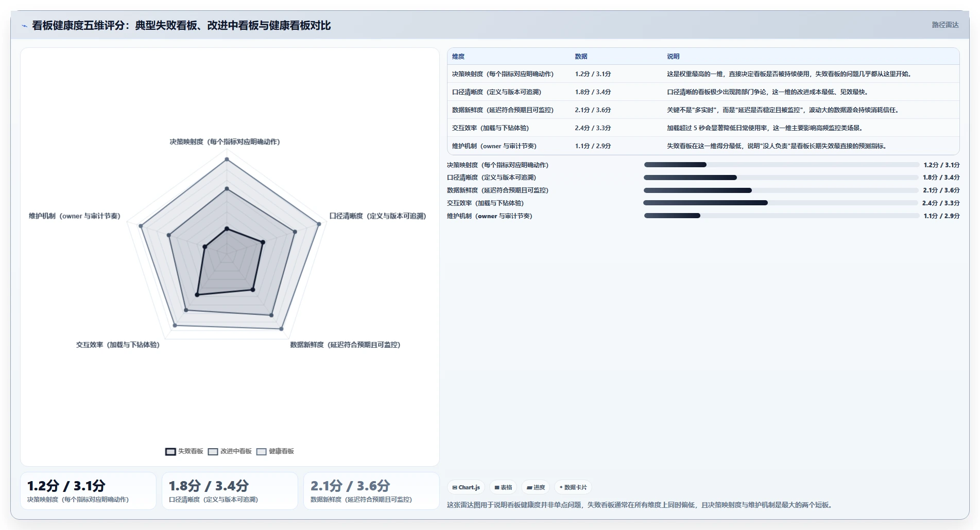The image size is (980, 530).
Task: Click the 说明 table column header
Action: [x=673, y=57]
